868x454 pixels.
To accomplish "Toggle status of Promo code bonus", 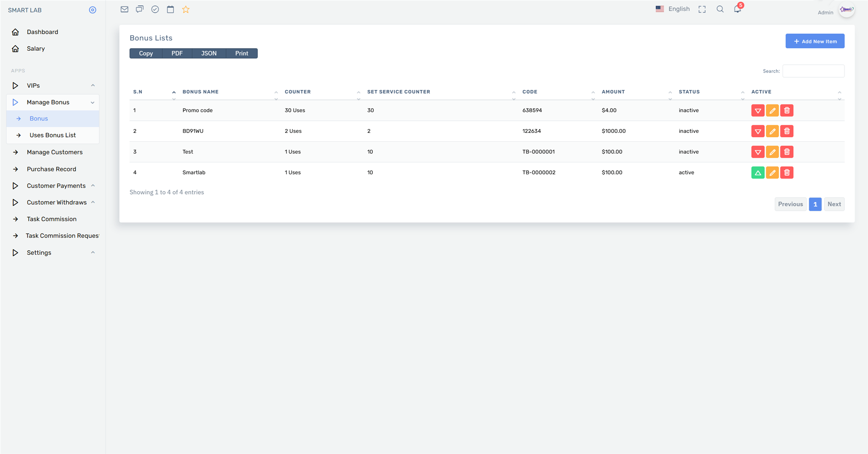I will click(x=758, y=110).
